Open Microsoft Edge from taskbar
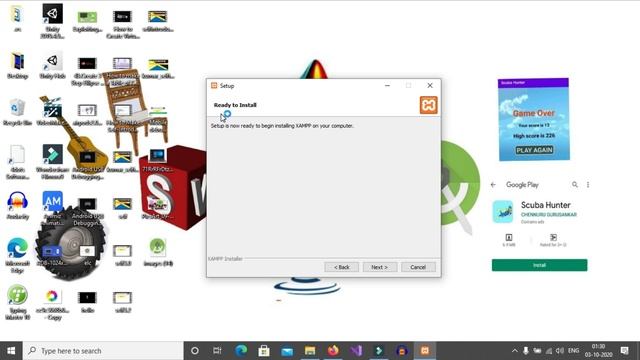This screenshot has height=360, width=640. click(x=241, y=351)
